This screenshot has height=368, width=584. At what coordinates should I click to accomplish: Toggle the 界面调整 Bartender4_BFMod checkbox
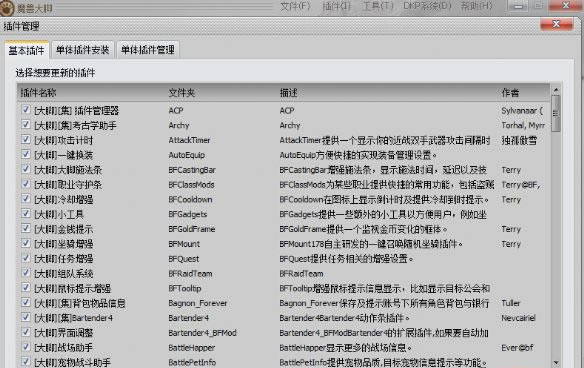tap(25, 332)
